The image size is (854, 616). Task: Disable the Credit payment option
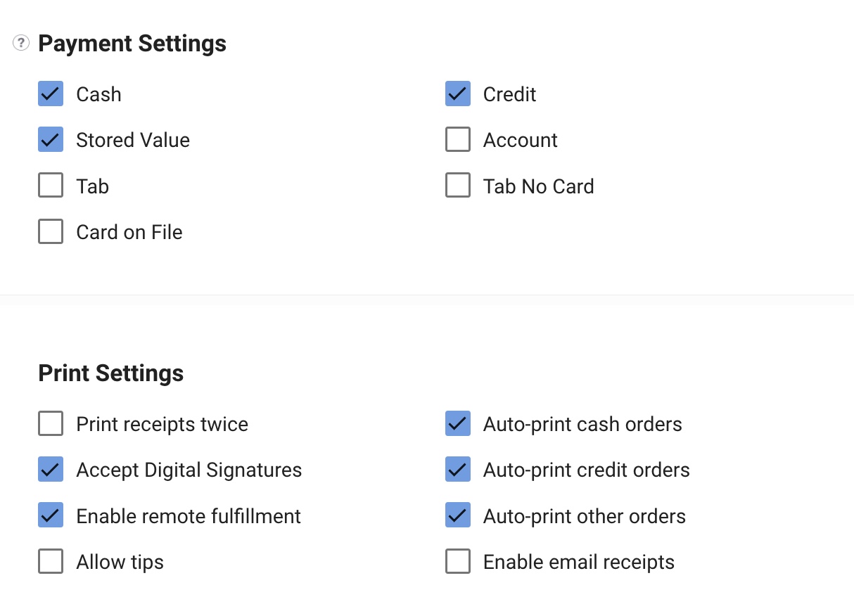point(458,94)
